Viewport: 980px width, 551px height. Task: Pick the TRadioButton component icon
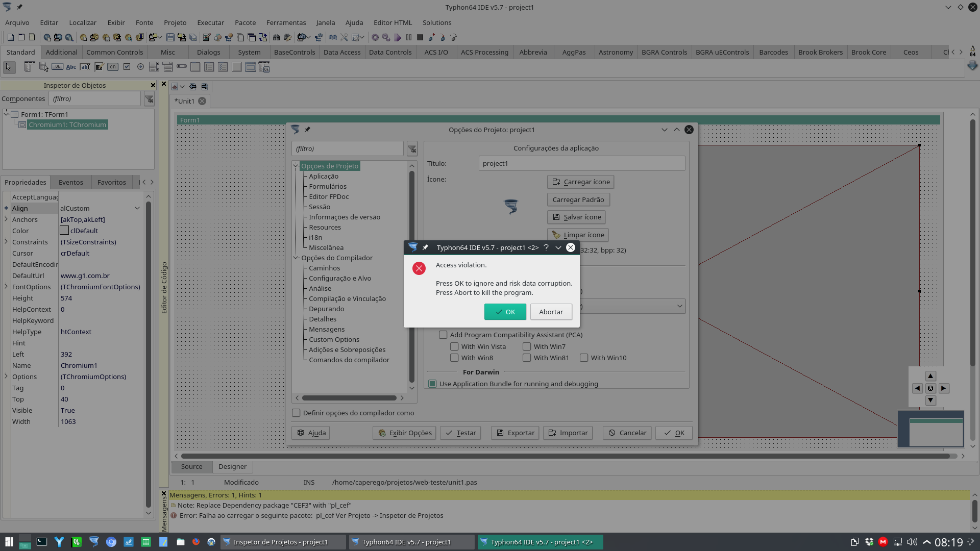coord(140,67)
